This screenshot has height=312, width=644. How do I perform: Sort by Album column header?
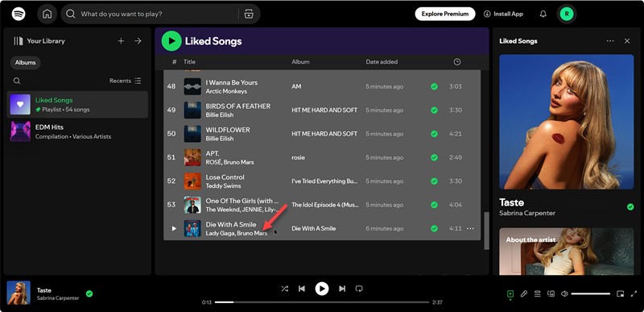pos(300,61)
